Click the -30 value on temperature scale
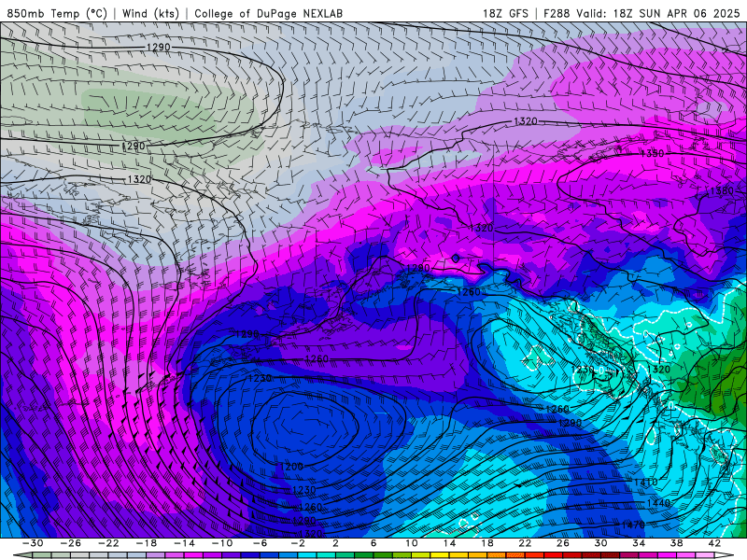 coord(33,543)
